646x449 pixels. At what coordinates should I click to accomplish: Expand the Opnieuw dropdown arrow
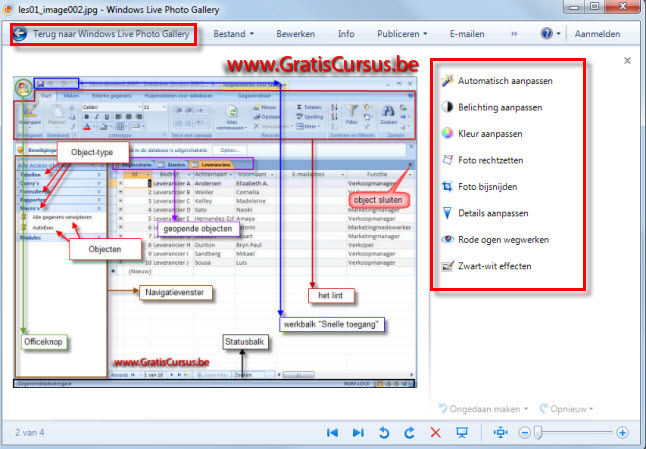point(591,409)
